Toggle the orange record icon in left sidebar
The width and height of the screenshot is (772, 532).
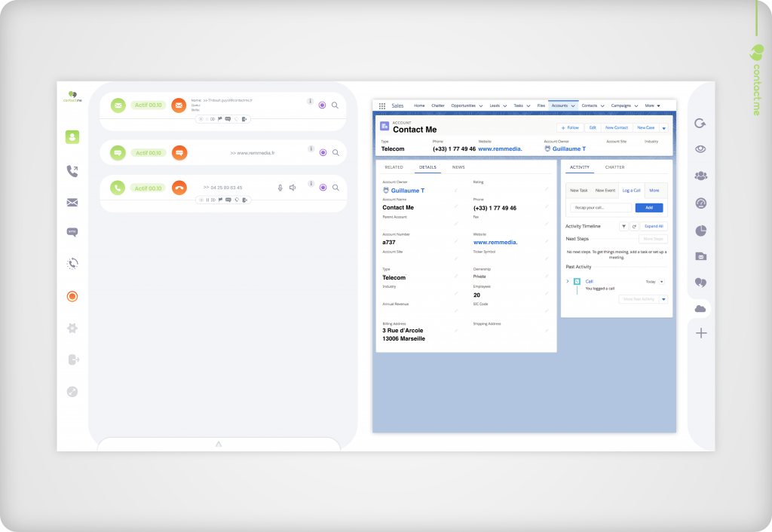[72, 296]
